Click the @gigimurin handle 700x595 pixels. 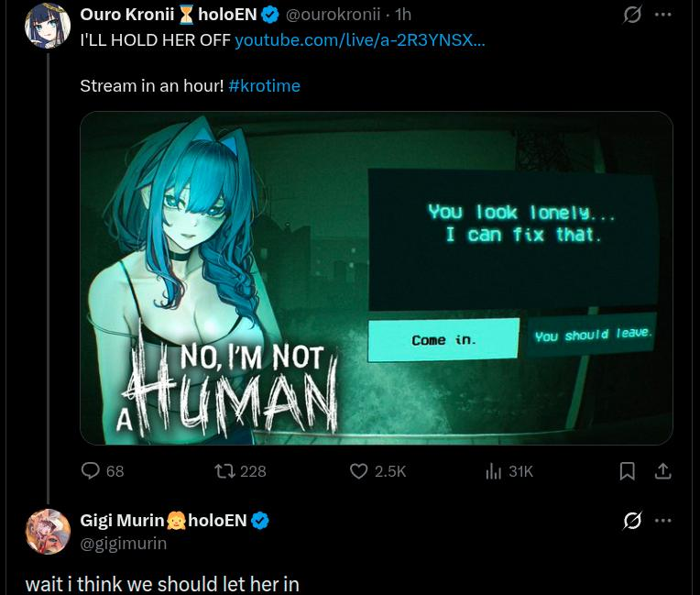[x=124, y=544]
